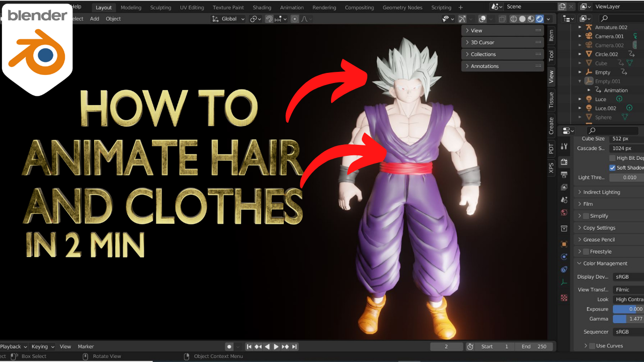The width and height of the screenshot is (644, 362).
Task: Open the Physics properties tab icon
Action: tap(564, 257)
